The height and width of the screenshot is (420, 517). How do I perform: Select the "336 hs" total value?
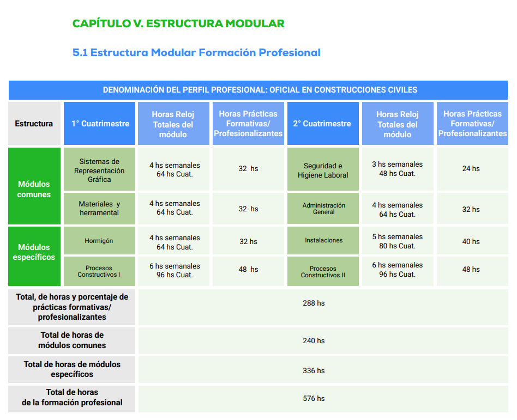pyautogui.click(x=314, y=370)
